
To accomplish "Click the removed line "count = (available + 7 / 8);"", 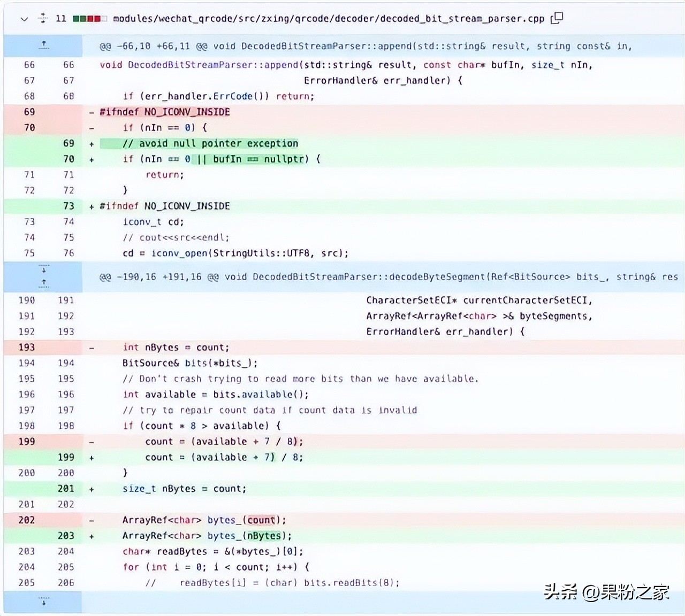I will coord(224,442).
